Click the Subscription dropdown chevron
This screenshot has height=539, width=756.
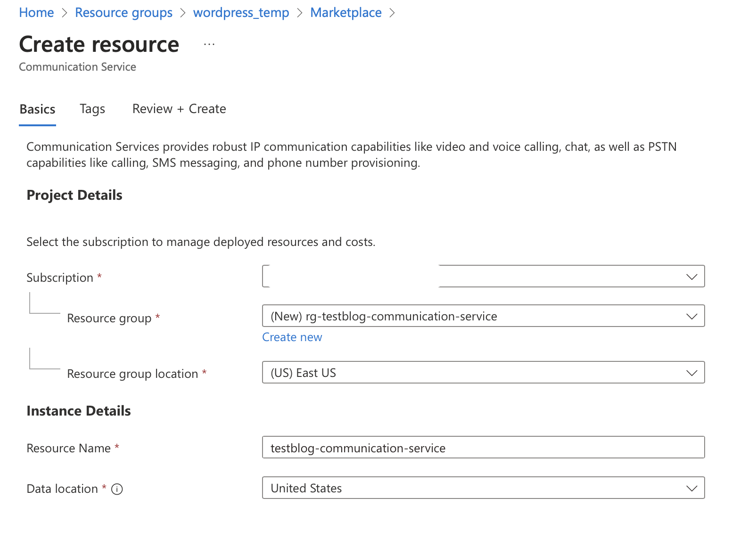pyautogui.click(x=691, y=277)
